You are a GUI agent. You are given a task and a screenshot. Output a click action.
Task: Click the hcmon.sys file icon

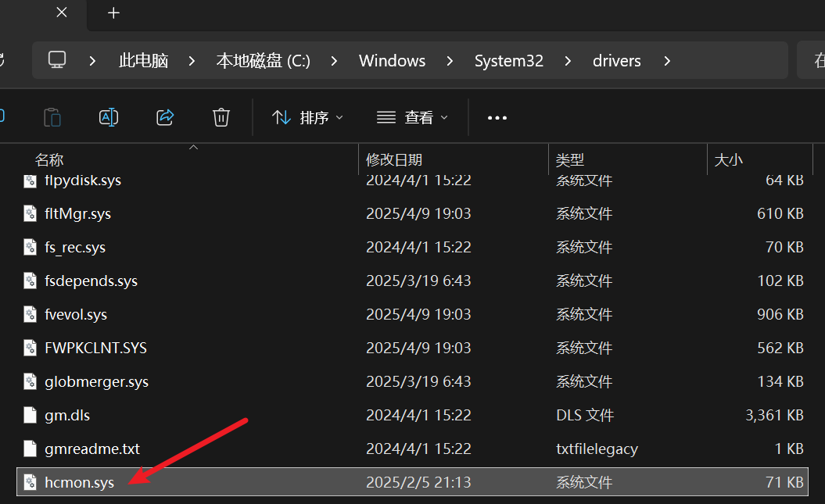[30, 482]
